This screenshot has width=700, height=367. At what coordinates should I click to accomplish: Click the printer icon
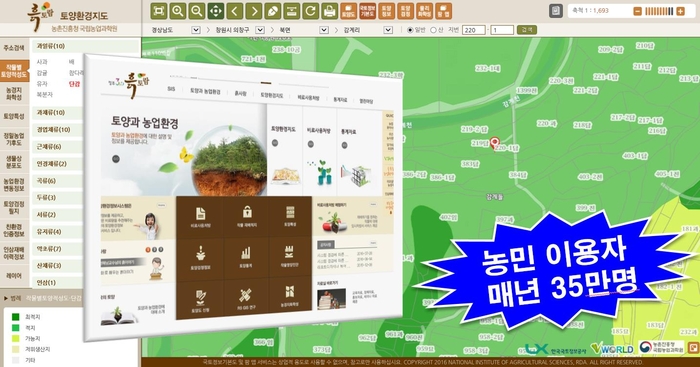(x=329, y=11)
